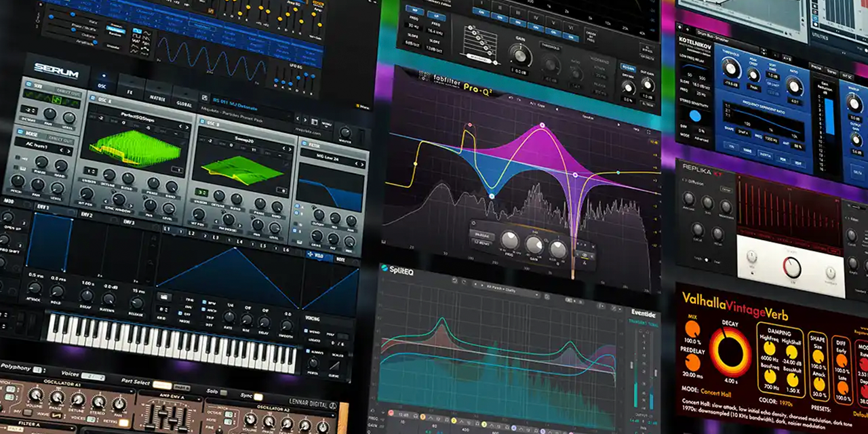Select the ENV 2 envelope tab
The height and width of the screenshot is (434, 868).
[86, 215]
